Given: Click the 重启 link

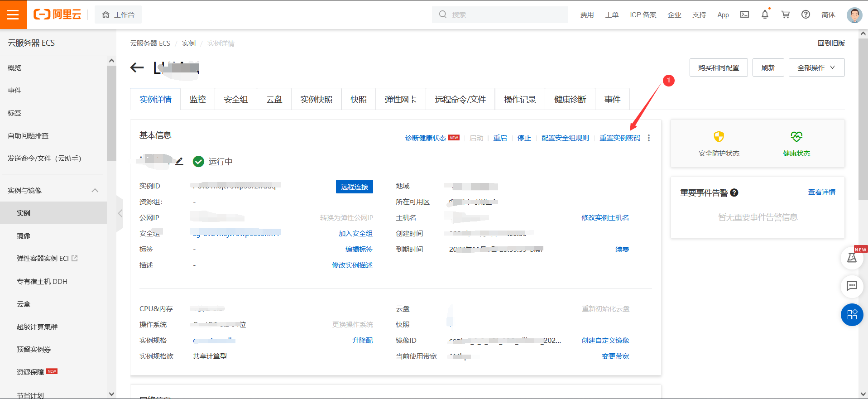Looking at the screenshot, I should pos(500,138).
